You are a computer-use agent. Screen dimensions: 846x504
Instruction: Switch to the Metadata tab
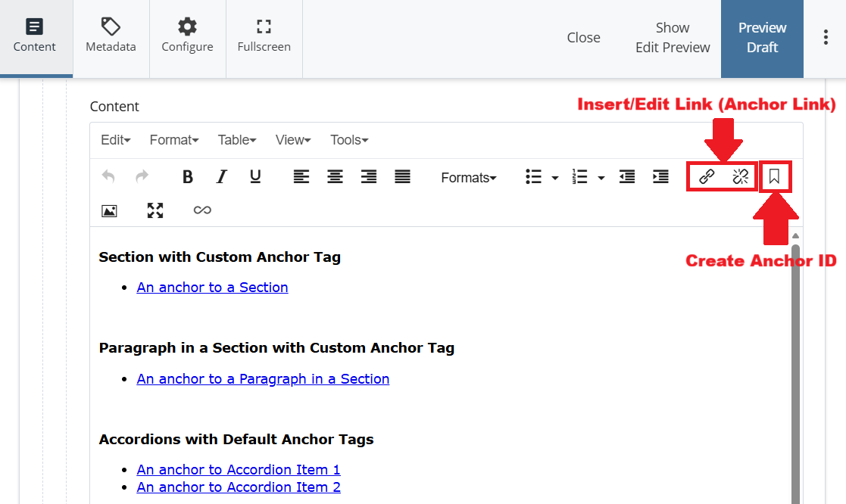(111, 38)
